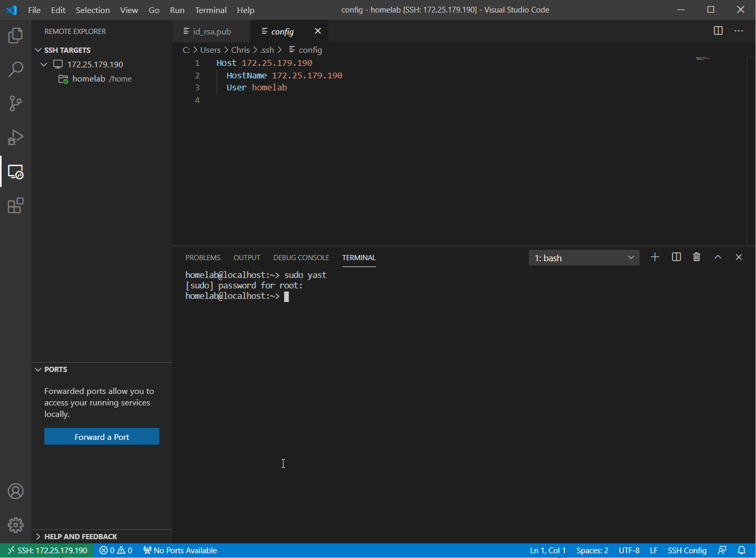Image resolution: width=756 pixels, height=558 pixels.
Task: Open the 1: bash terminal dropdown
Action: click(x=584, y=257)
